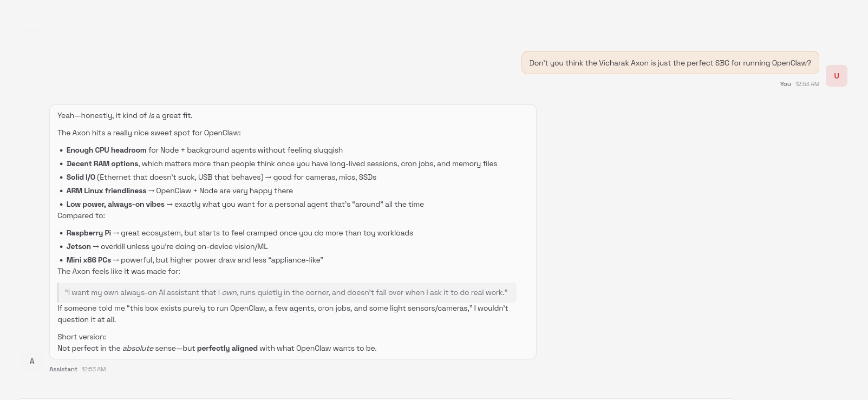Click the "Assistant" sender label
Image resolution: width=868 pixels, height=400 pixels.
tap(63, 369)
